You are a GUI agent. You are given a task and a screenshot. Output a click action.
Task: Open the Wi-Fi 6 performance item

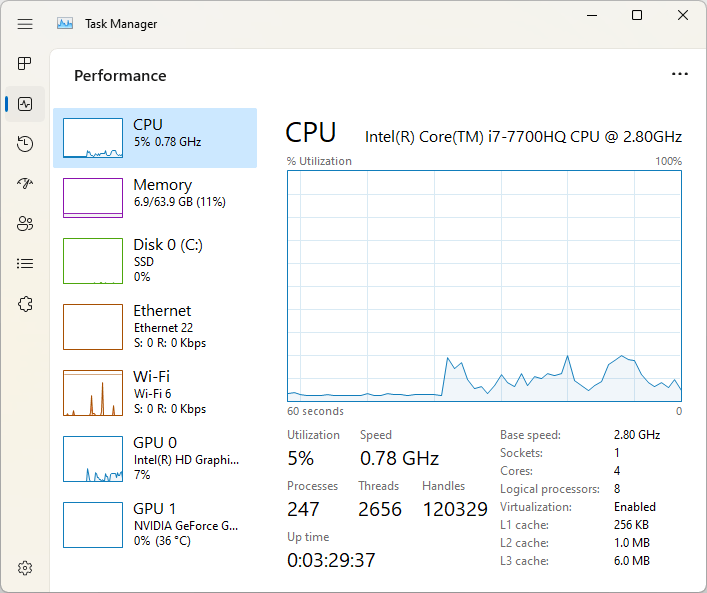point(155,393)
